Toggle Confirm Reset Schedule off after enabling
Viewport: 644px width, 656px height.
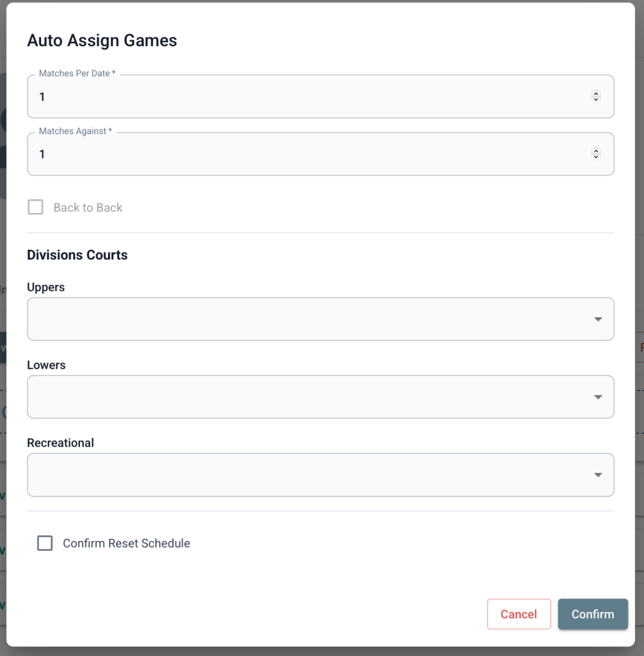(45, 543)
